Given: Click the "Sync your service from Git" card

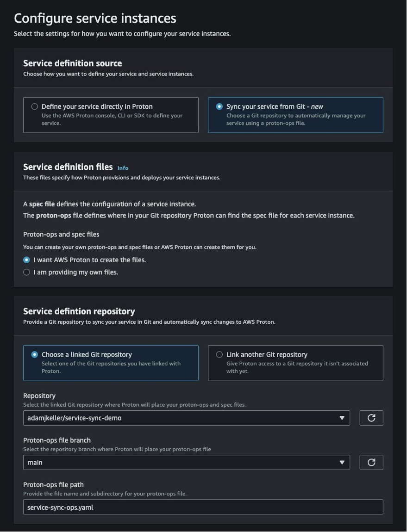Looking at the screenshot, I should coord(295,114).
